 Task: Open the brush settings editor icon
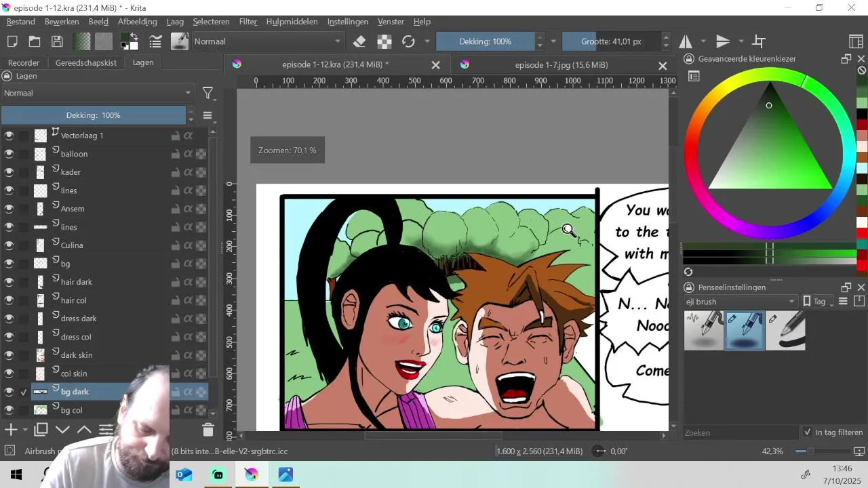[x=155, y=41]
